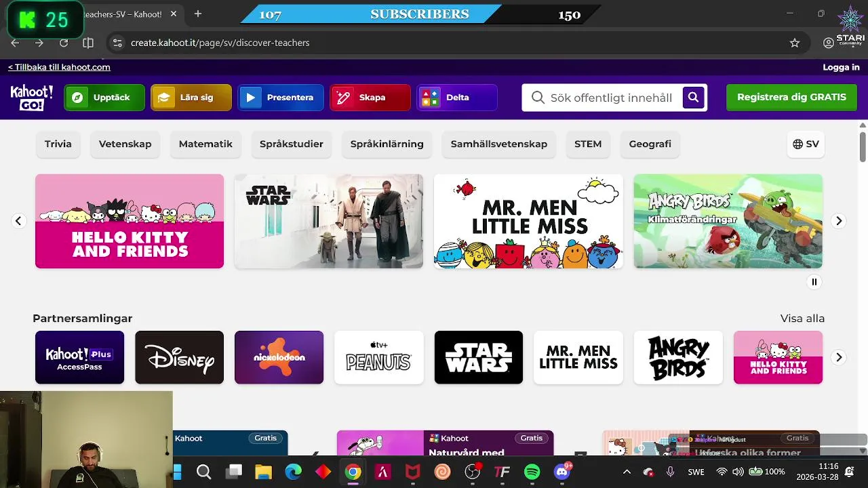Image resolution: width=868 pixels, height=488 pixels.
Task: Open Discord from the taskbar
Action: click(562, 472)
